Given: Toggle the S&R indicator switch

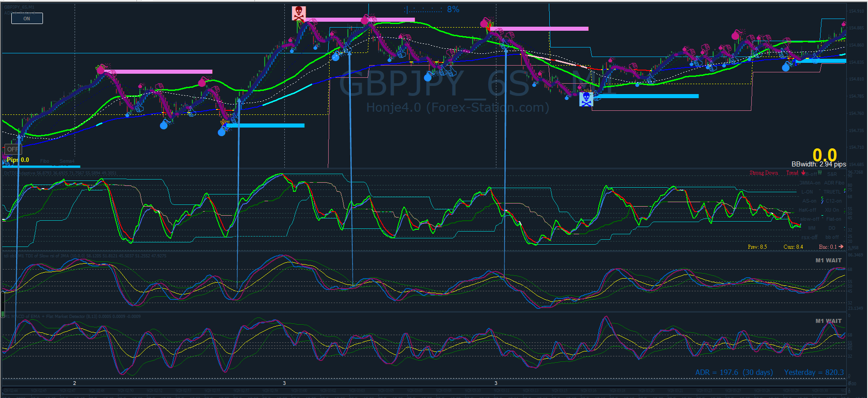Looking at the screenshot, I should 832,174.
